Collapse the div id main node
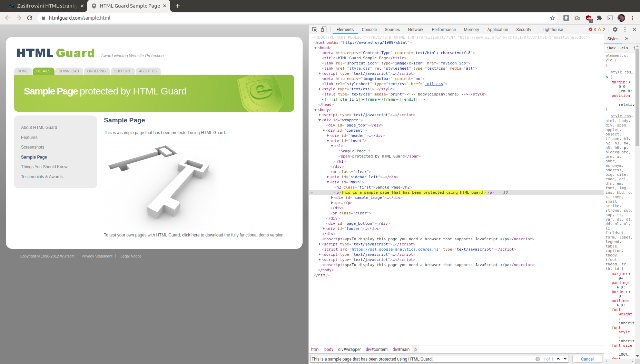 (328, 182)
